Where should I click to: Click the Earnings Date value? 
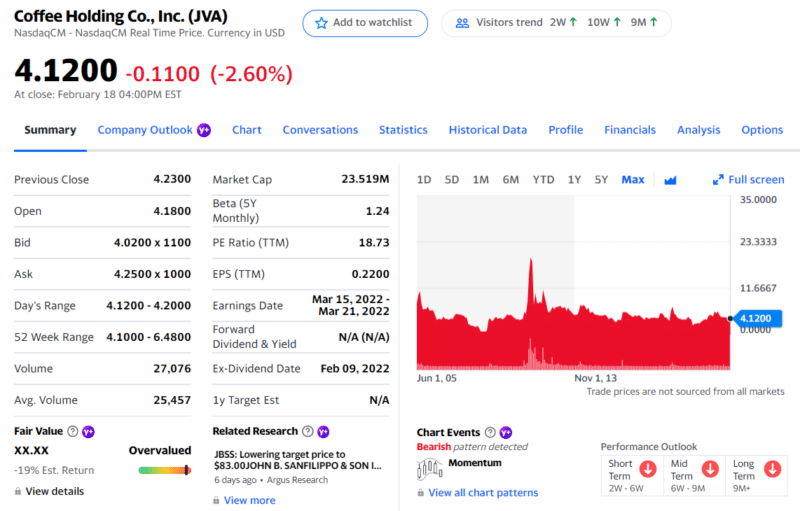(351, 305)
